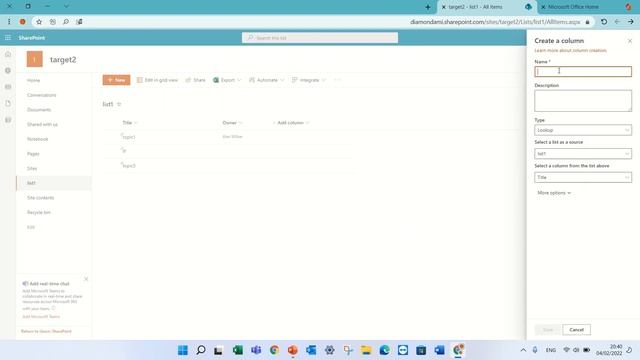Open the Windows Start menu
This screenshot has height=360, width=640.
183,350
